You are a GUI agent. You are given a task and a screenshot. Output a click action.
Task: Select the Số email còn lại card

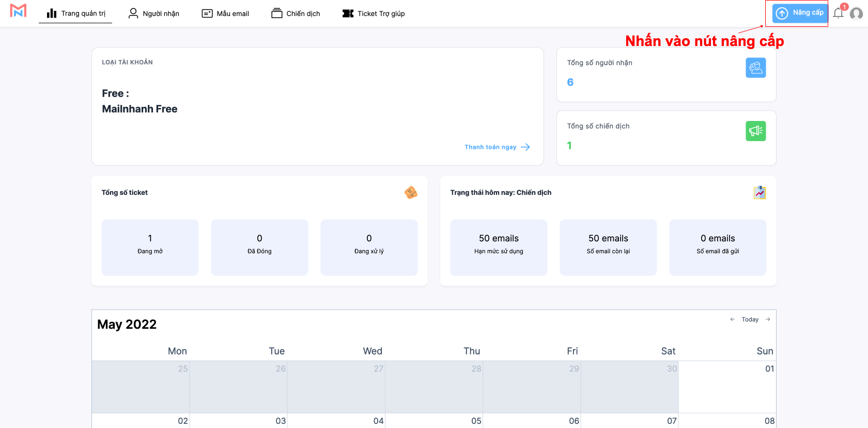coord(608,247)
